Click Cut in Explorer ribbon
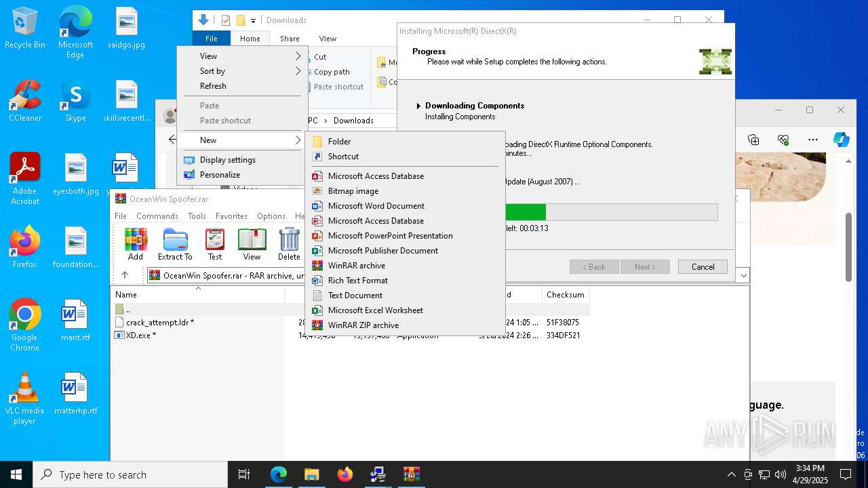868x488 pixels. [320, 57]
